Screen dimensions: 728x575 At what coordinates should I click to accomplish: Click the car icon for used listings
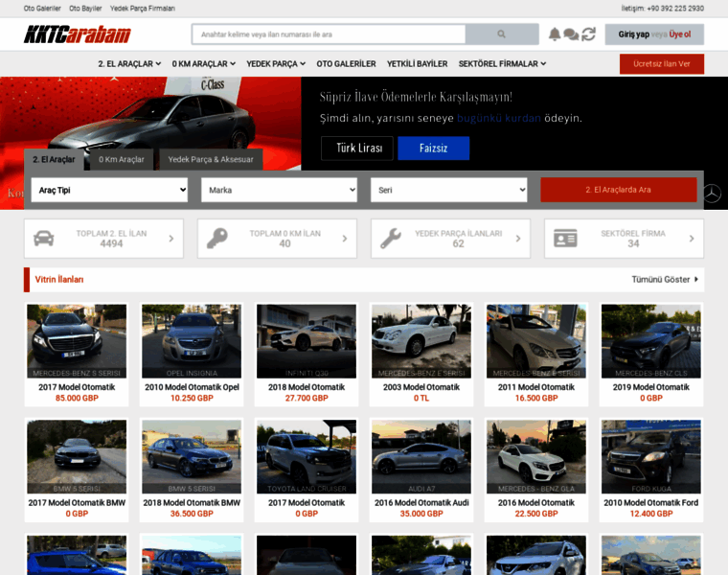[x=44, y=239]
